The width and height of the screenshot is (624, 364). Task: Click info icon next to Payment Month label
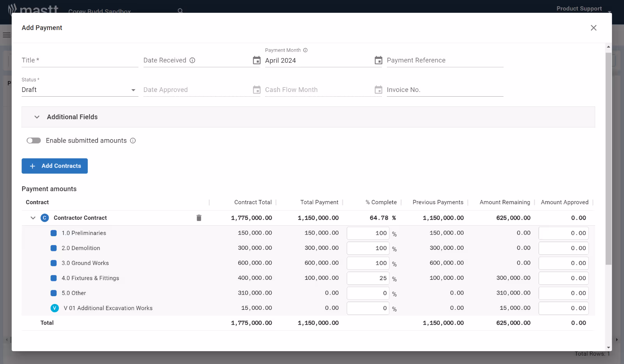pos(305,50)
